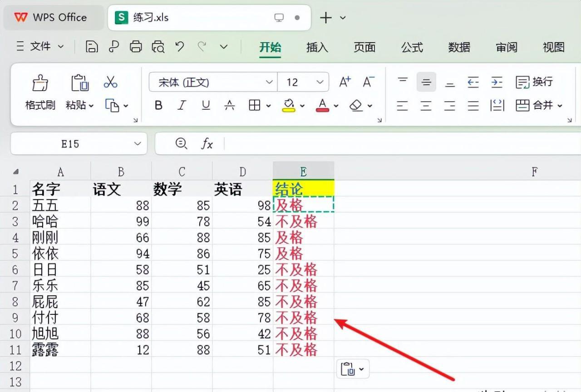Select cell E1 结论
This screenshot has height=392, width=581.
(304, 188)
